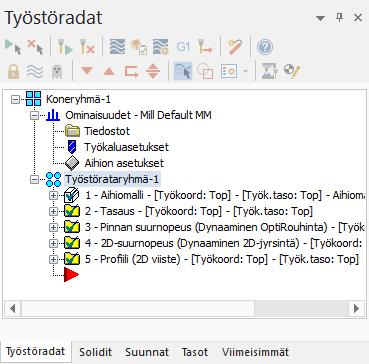Post selected operations with G1 icon
The height and width of the screenshot is (364, 369).
pyautogui.click(x=183, y=47)
